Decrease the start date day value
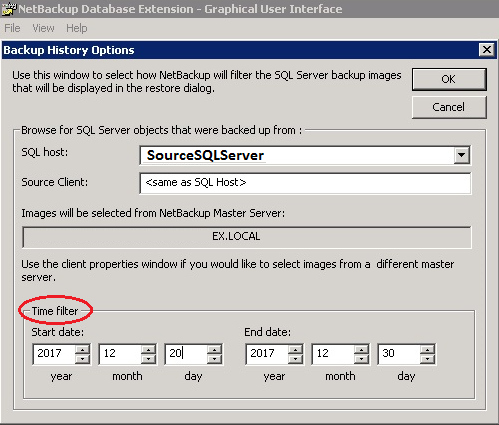 214,359
